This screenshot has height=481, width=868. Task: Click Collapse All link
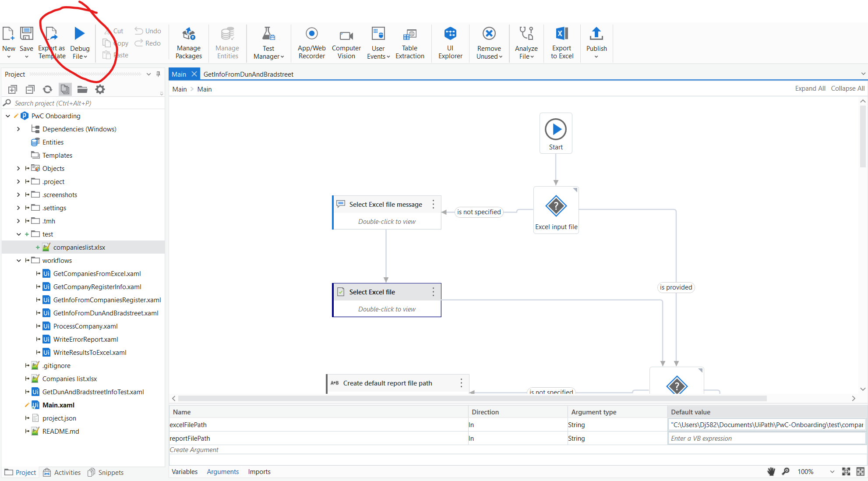(847, 88)
